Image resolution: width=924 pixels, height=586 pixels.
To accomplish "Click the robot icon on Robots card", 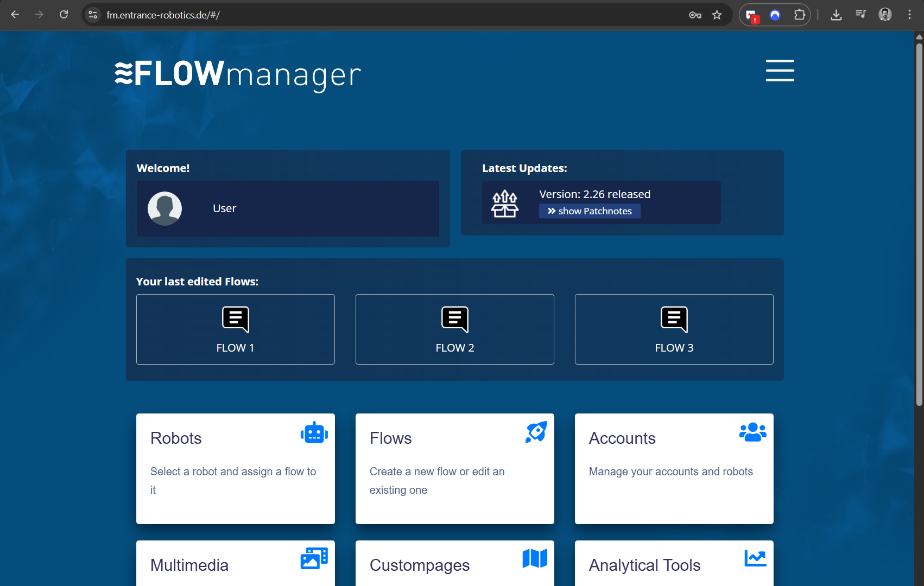I will pos(314,432).
